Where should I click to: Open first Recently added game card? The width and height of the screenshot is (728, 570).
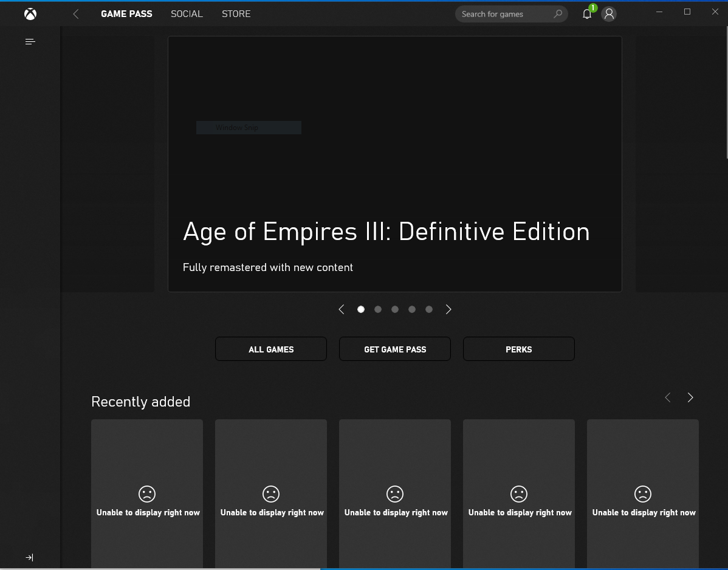tap(146, 494)
